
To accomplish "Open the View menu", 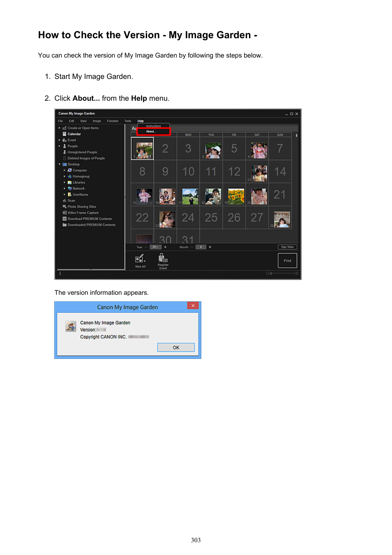I will click(x=83, y=121).
